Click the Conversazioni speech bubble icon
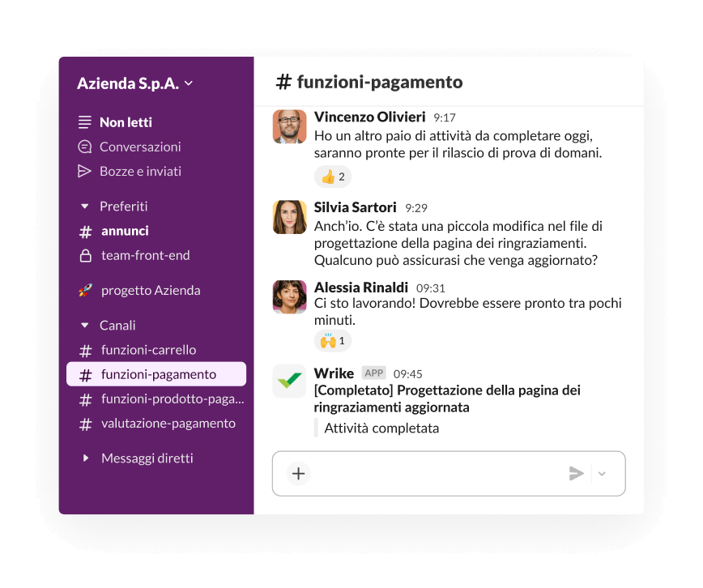This screenshot has height=588, width=703. 85,147
